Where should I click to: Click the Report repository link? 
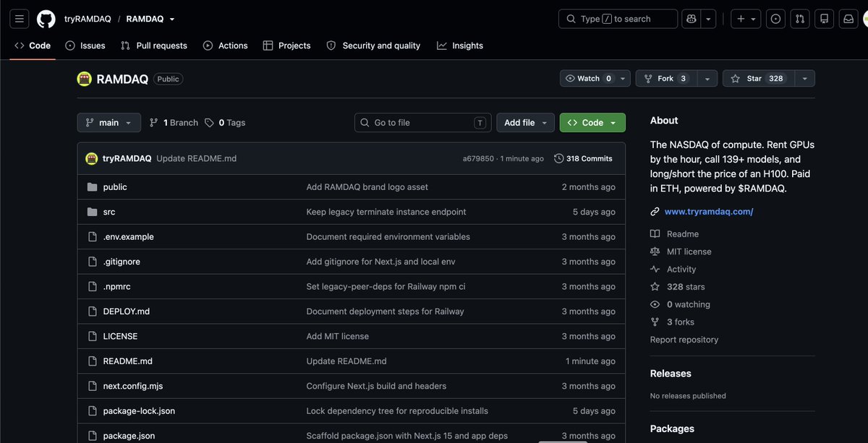click(x=684, y=340)
